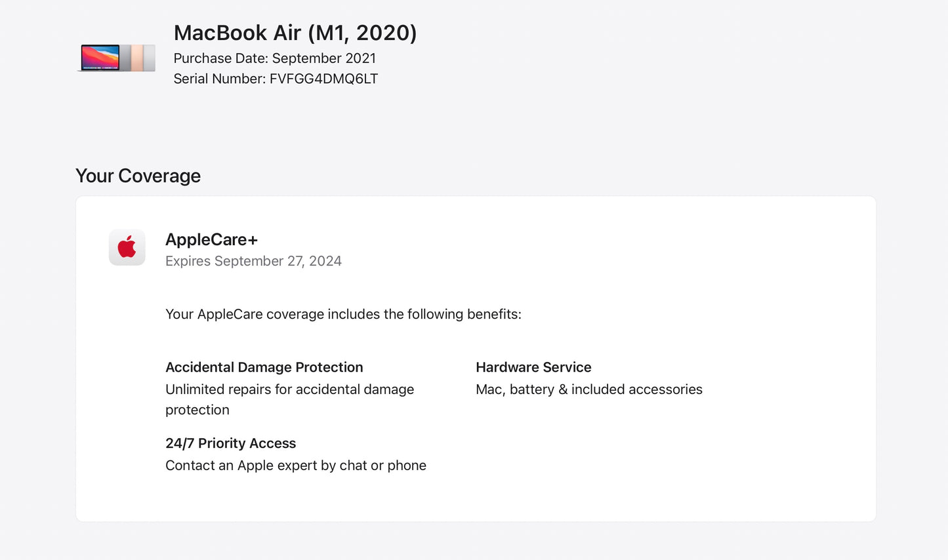Click the silver MacBook lid in image
Image resolution: width=948 pixels, height=560 pixels.
[150, 58]
